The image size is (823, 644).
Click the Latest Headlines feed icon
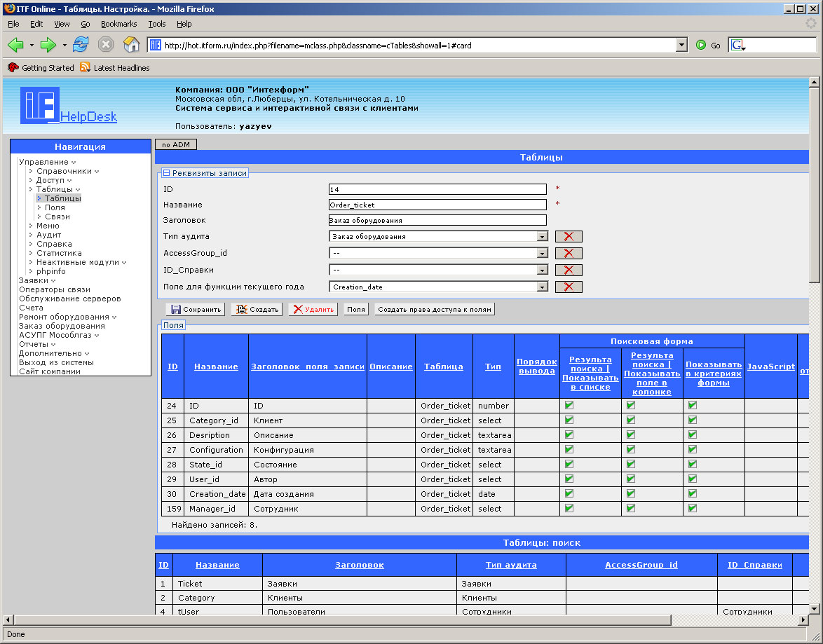click(85, 67)
